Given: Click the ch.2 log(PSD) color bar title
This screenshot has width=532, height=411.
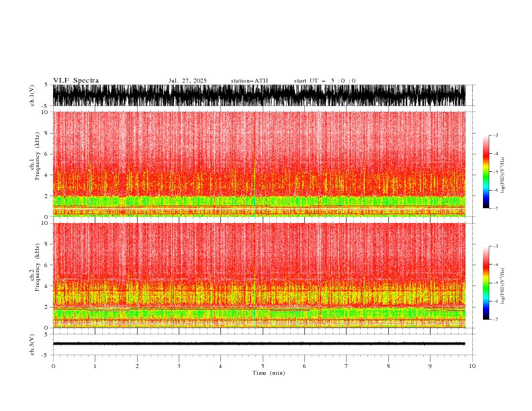Looking at the screenshot, I should click(502, 286).
